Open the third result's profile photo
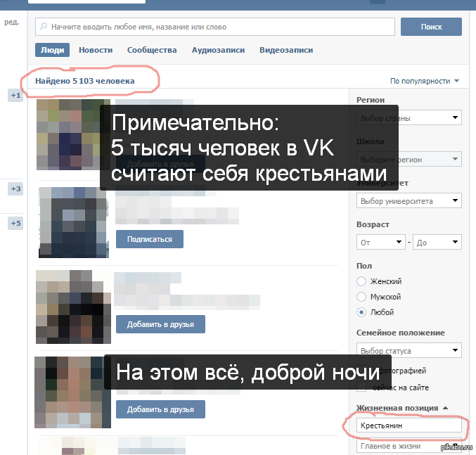Screen dimensions: 476x455 pyautogui.click(x=73, y=307)
